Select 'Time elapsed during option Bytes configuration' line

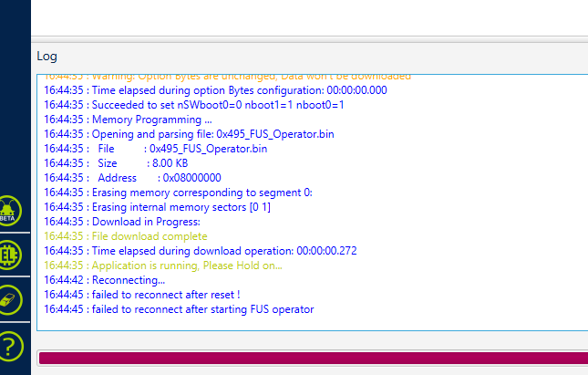coord(215,90)
